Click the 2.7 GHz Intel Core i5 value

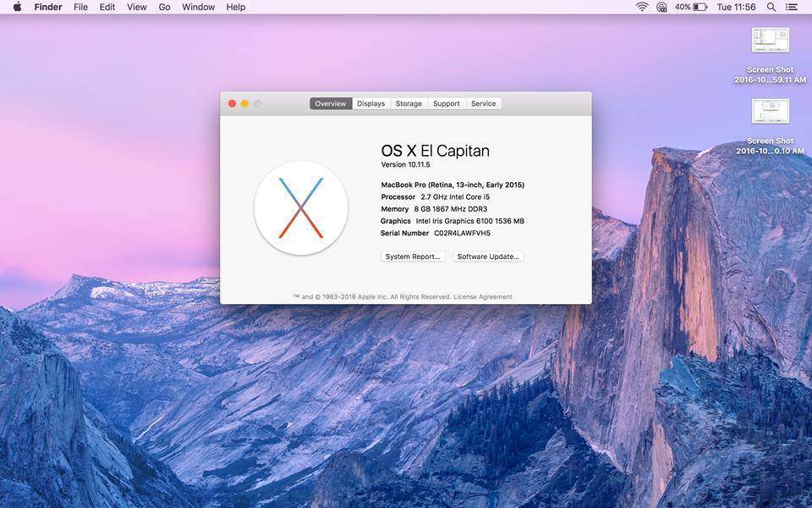tap(455, 197)
